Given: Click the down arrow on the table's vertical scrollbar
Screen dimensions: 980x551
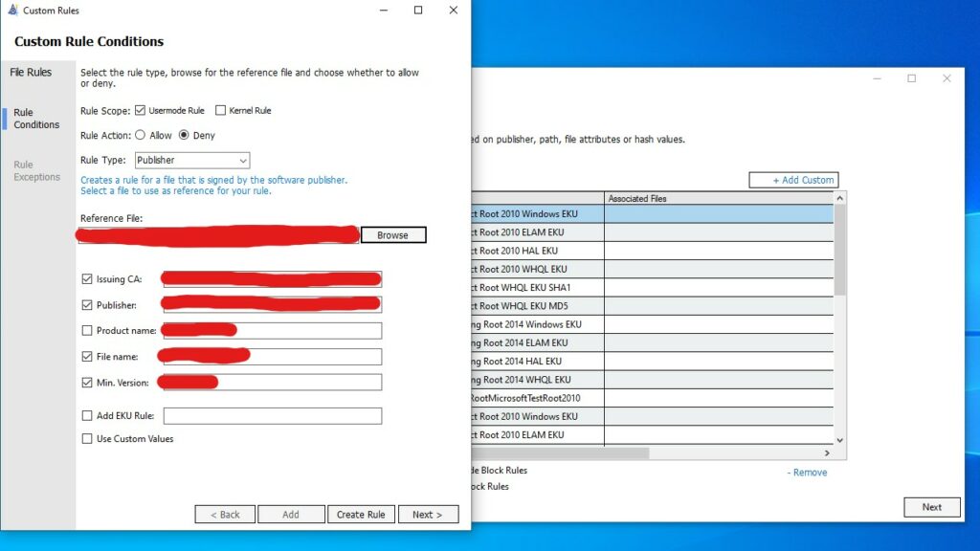Looking at the screenshot, I should pos(840,440).
